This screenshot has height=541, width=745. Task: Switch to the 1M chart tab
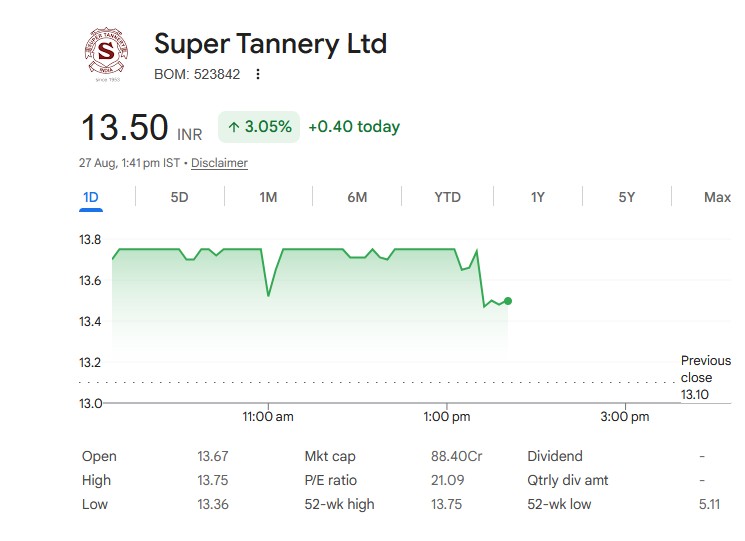(268, 197)
